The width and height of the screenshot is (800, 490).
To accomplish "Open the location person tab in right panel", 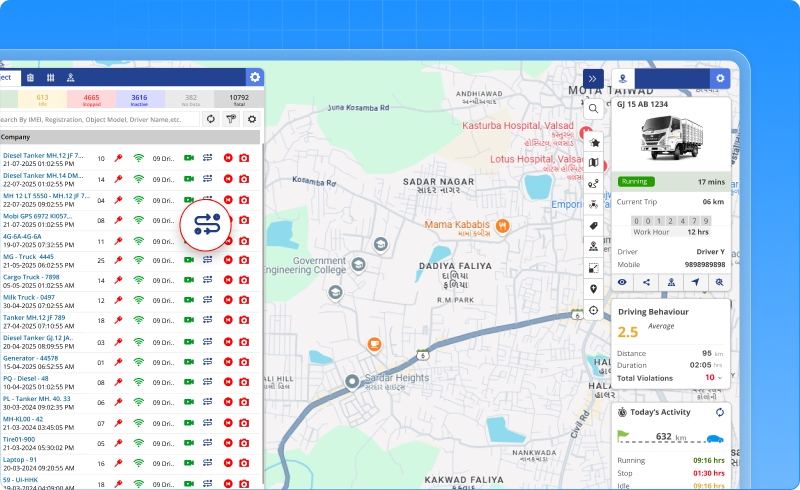I will point(622,78).
